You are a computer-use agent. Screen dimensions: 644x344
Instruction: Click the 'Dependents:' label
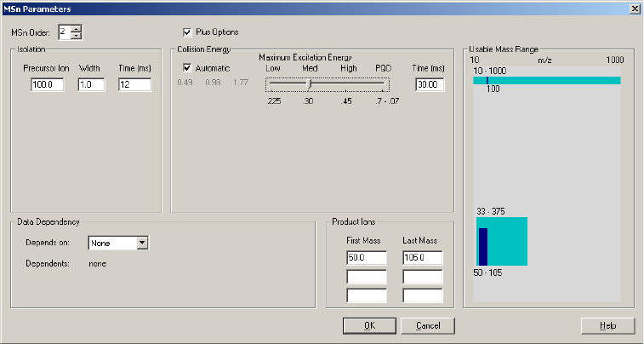[x=48, y=263]
